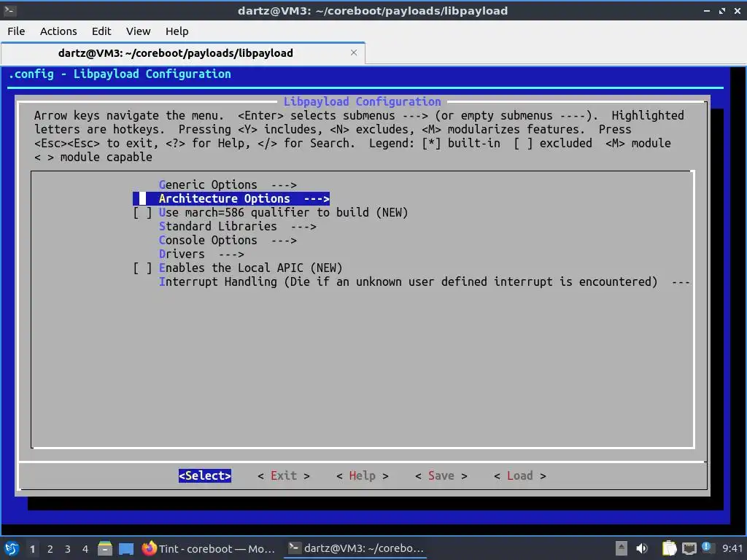Open the volume control tray icon
The height and width of the screenshot is (560, 747).
coord(642,548)
